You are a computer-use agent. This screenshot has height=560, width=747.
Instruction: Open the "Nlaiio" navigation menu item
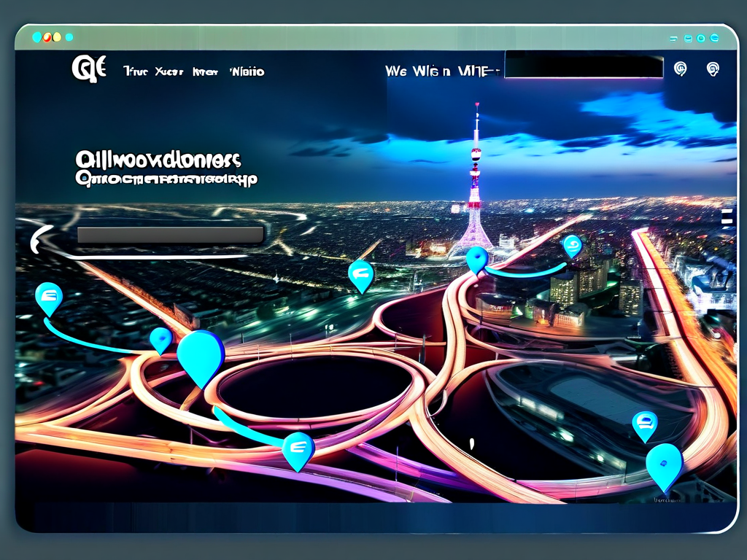click(x=247, y=71)
